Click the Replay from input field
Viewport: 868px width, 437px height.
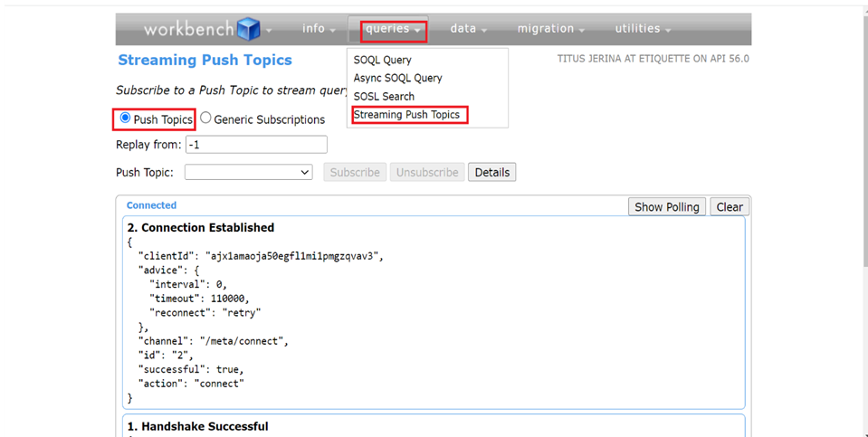point(256,145)
